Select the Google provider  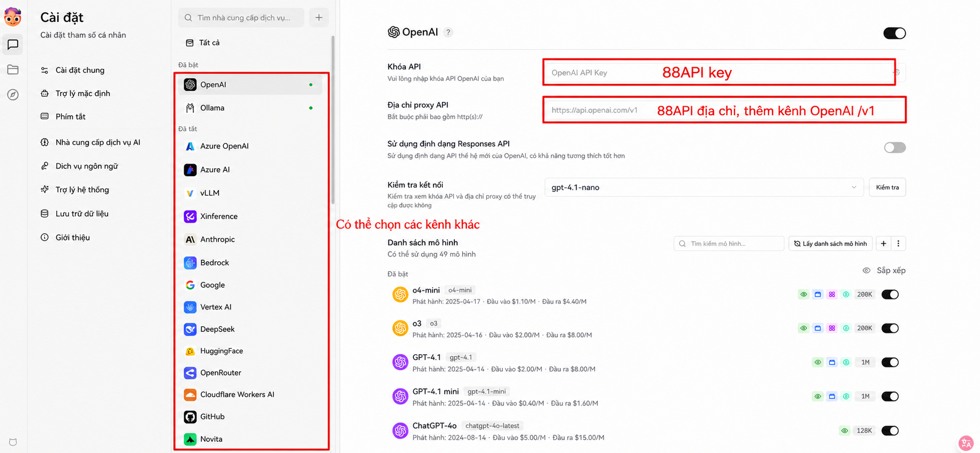pyautogui.click(x=250, y=285)
